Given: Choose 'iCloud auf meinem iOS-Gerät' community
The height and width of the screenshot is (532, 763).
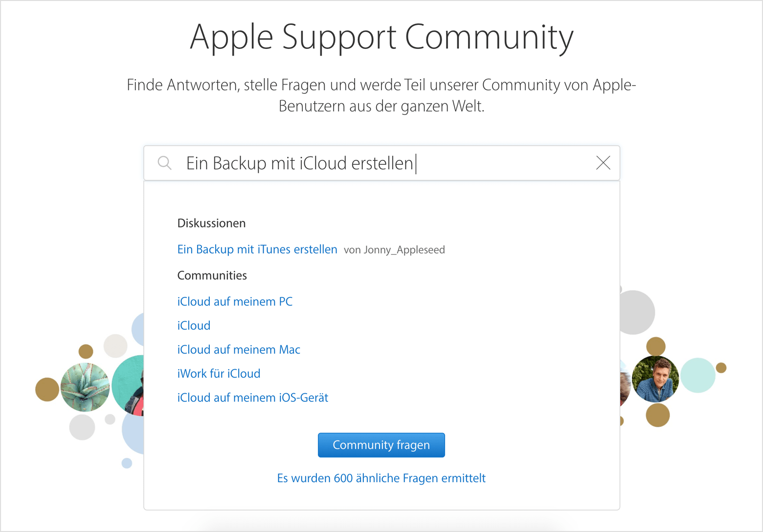Looking at the screenshot, I should (252, 398).
